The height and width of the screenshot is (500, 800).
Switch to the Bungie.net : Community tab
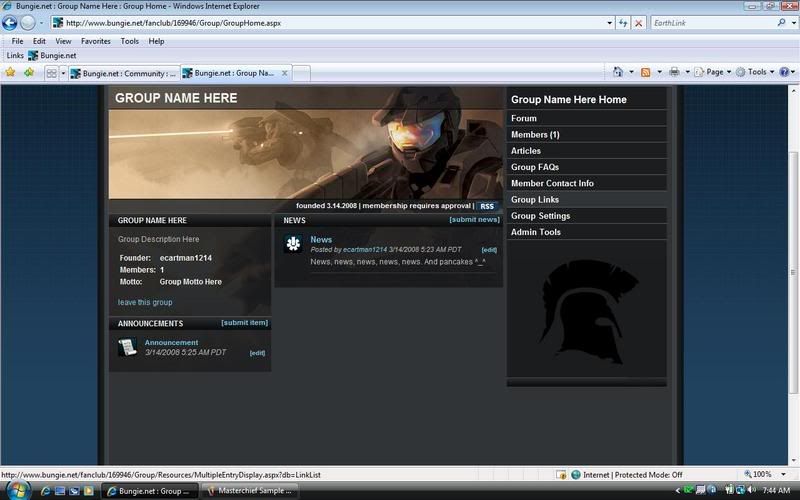[122, 73]
